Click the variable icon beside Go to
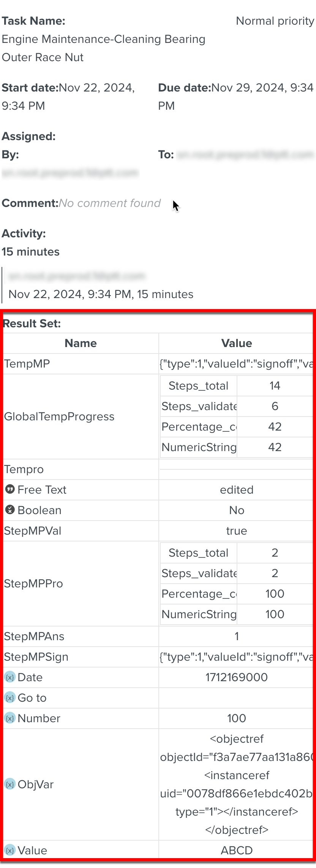The image size is (316, 868). point(10,698)
